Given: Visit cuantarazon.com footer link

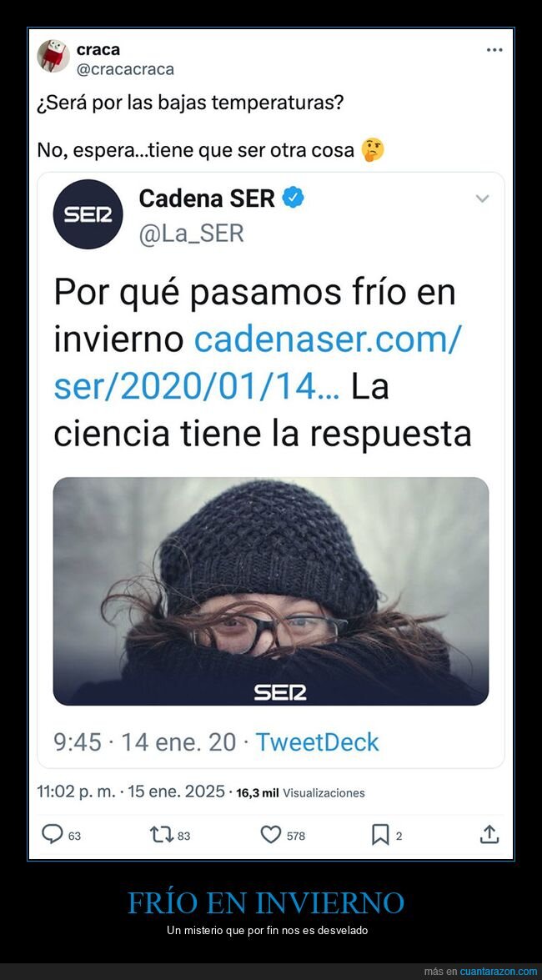Looking at the screenshot, I should [499, 972].
